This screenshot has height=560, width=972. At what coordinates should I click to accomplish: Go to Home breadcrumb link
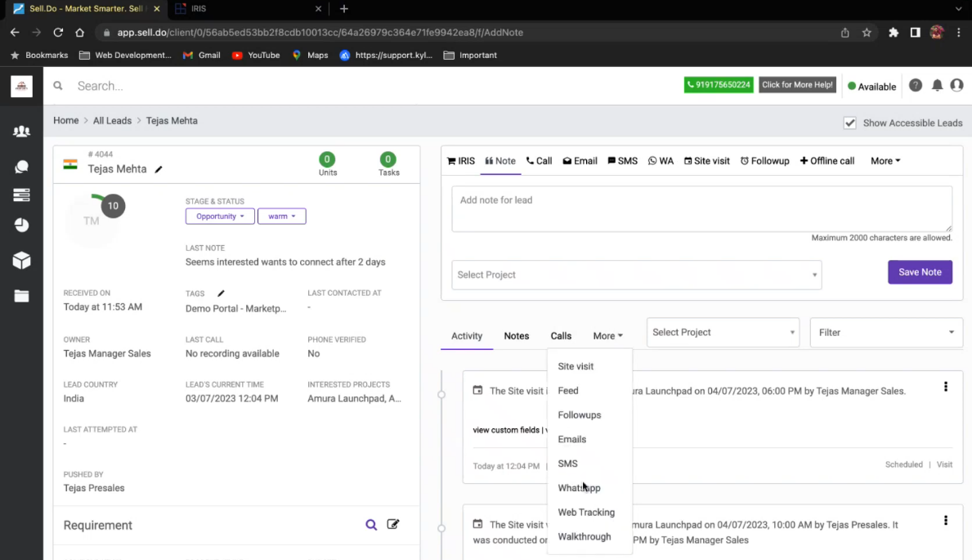(65, 120)
